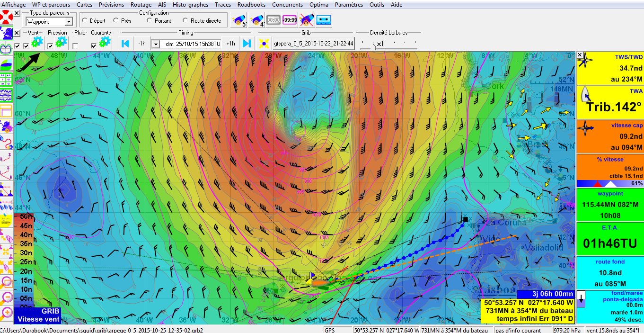This screenshot has height=333, width=644.
Task: Enable the Pluie checkbox
Action: pyautogui.click(x=75, y=46)
